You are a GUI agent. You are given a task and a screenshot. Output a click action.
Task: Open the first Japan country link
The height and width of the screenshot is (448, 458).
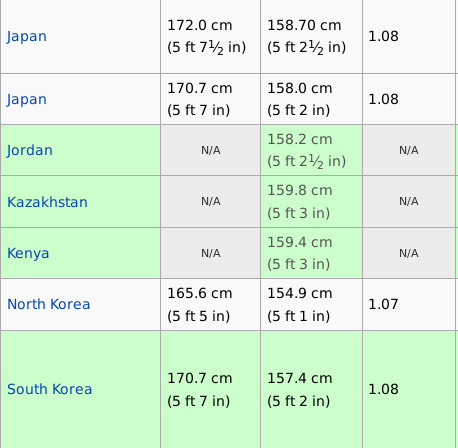coord(27,36)
